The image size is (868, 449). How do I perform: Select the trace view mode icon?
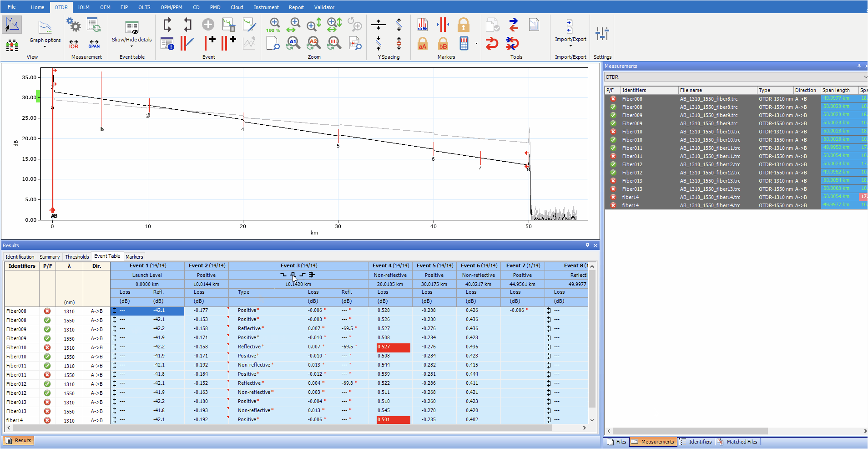pos(11,24)
